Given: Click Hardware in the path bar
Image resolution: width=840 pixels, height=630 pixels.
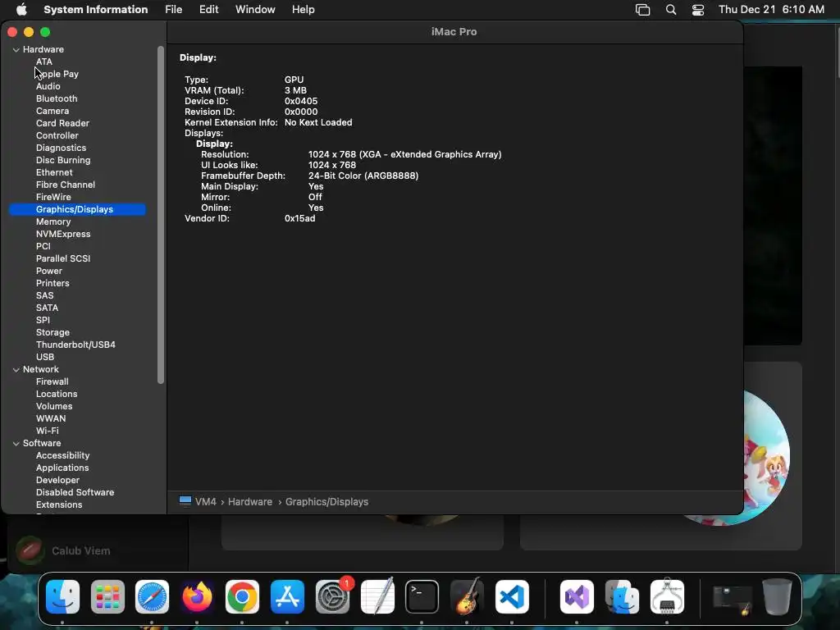Looking at the screenshot, I should point(250,502).
